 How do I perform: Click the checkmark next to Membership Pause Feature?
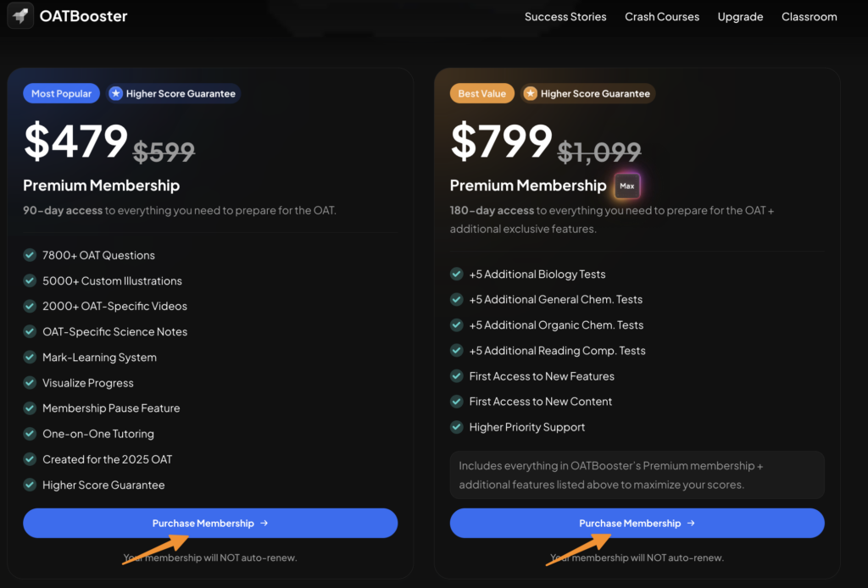point(30,408)
